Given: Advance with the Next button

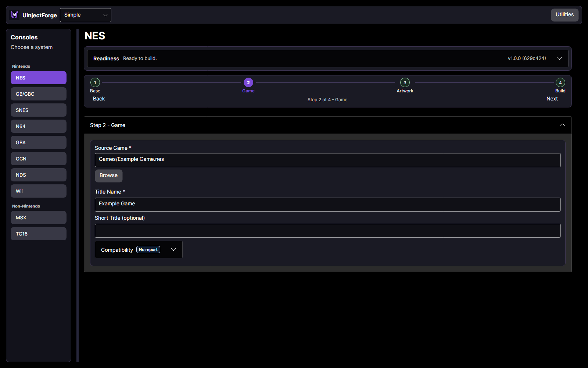Looking at the screenshot, I should 552,99.
